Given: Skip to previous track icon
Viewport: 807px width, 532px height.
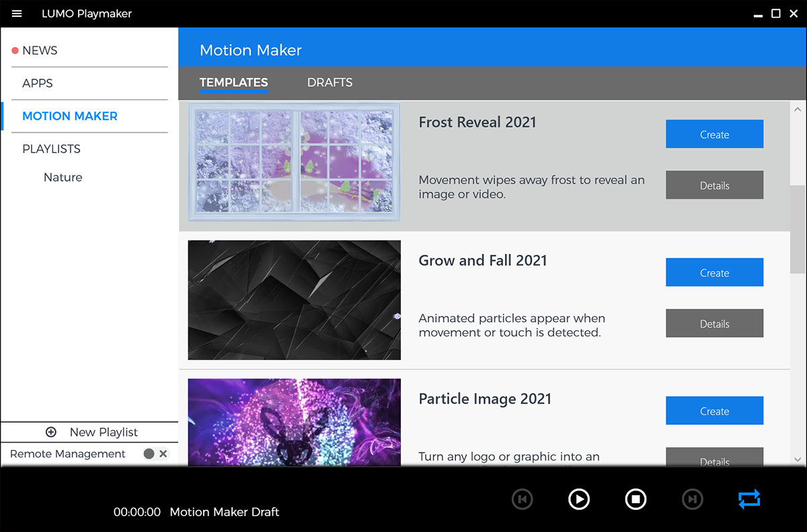Looking at the screenshot, I should click(522, 498).
